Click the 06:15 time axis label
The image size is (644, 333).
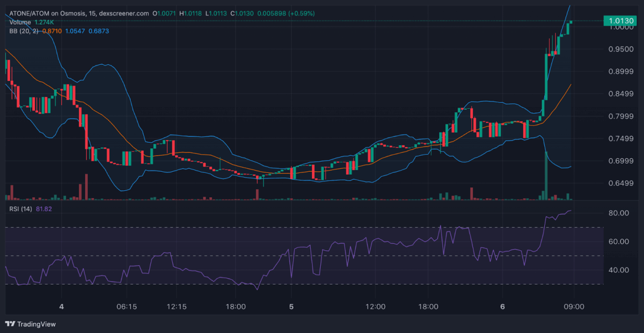127,307
